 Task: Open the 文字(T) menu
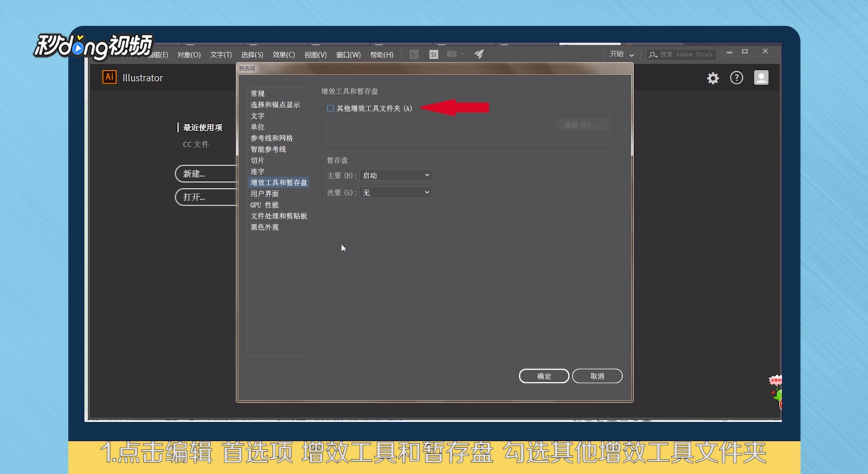(x=221, y=55)
